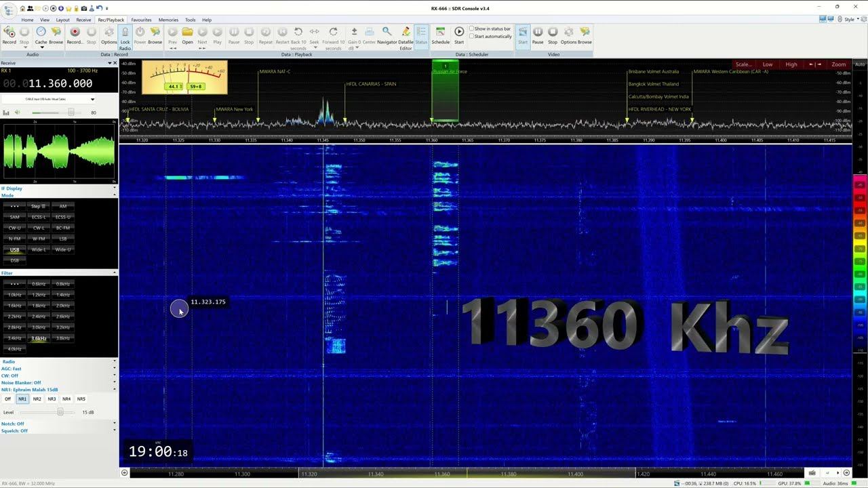Expand the Notch: Off section
This screenshot has width=868, height=488.
pyautogui.click(x=58, y=424)
